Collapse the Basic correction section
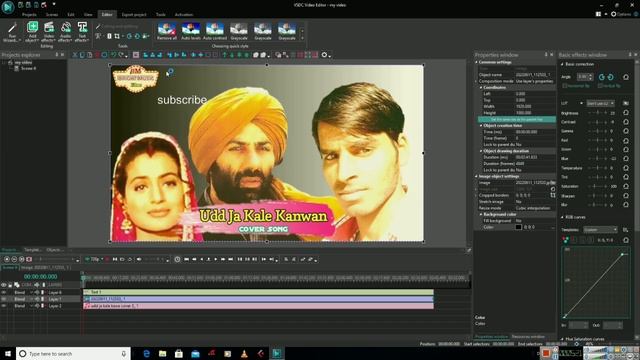The image size is (640, 360). [562, 64]
